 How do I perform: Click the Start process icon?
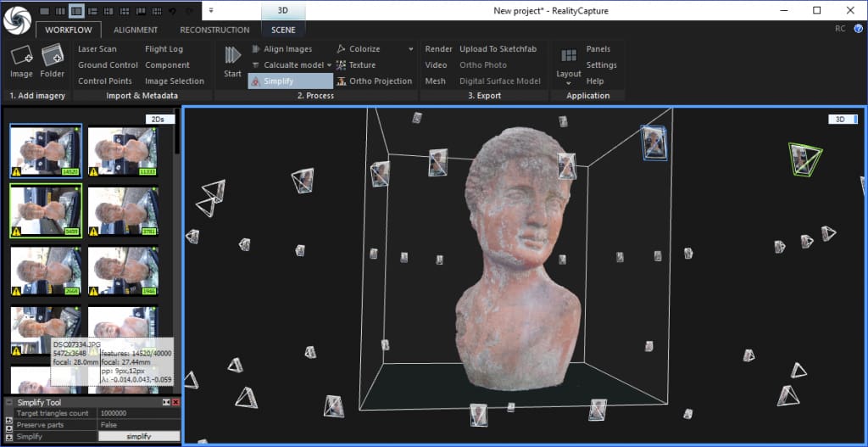(232, 55)
